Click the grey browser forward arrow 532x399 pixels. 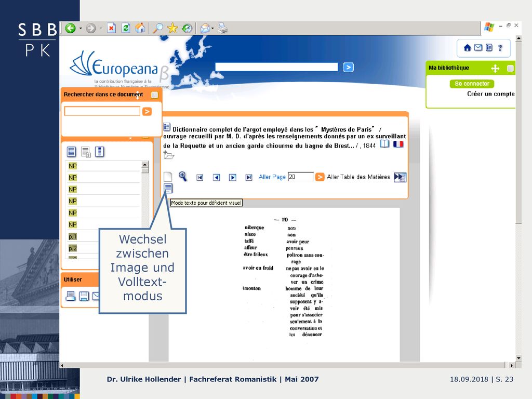pos(90,28)
